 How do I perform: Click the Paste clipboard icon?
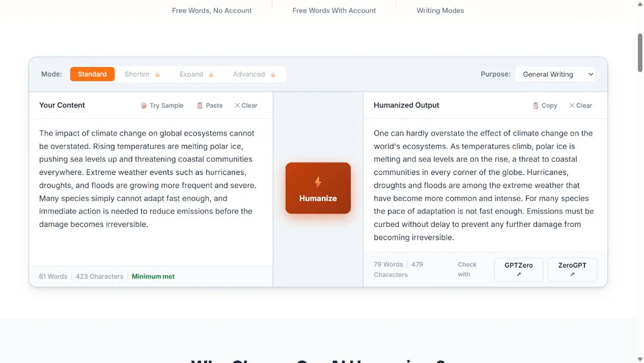point(200,106)
